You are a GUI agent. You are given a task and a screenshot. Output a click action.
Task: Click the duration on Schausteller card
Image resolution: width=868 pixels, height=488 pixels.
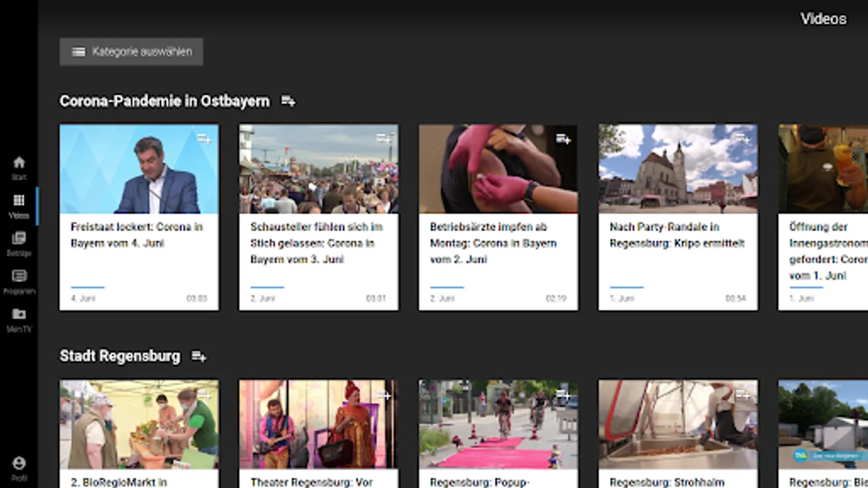[x=376, y=298]
